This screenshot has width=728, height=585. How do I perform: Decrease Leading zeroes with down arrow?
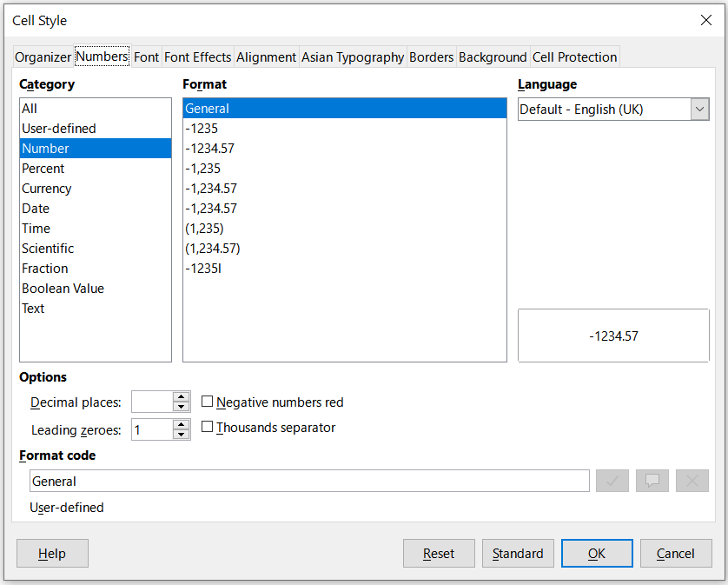click(x=181, y=435)
